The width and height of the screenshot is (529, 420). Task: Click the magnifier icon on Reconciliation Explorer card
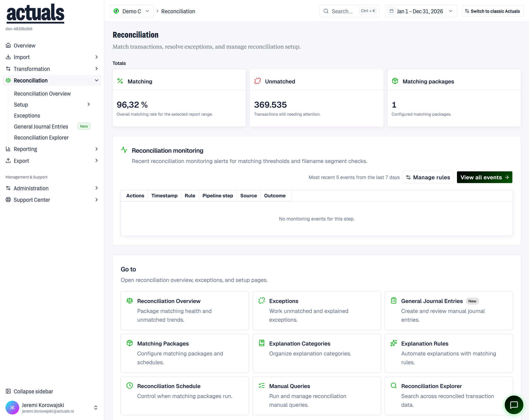point(394,386)
